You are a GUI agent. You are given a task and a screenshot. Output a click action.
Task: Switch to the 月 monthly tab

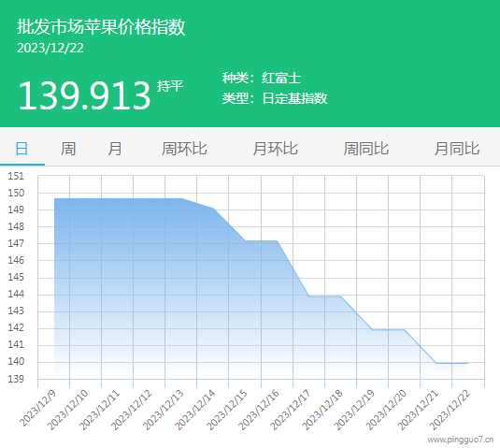pyautogui.click(x=114, y=149)
